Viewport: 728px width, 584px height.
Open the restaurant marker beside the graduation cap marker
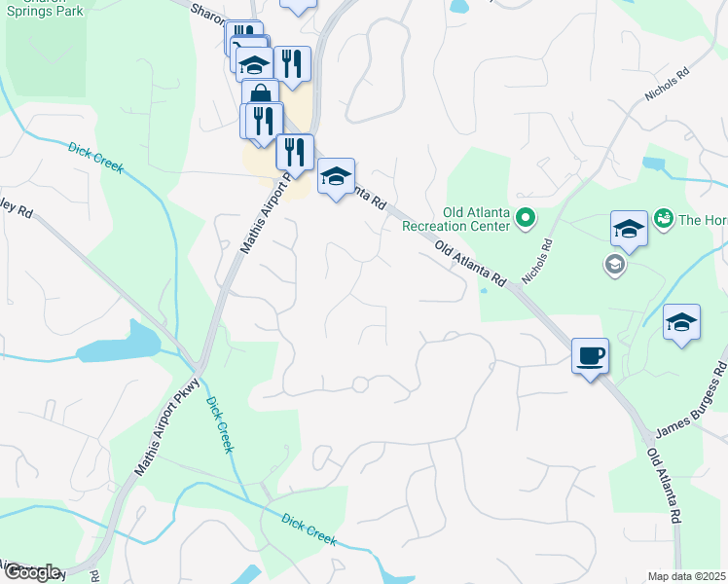point(292,64)
